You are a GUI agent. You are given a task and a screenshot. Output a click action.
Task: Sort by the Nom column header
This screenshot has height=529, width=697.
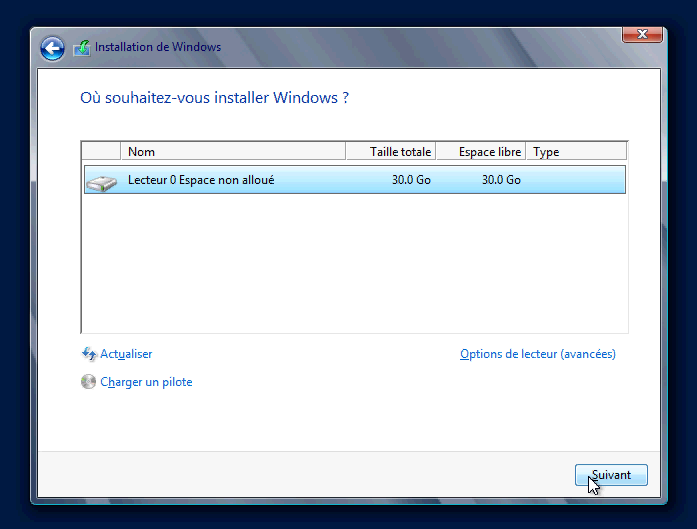pos(233,152)
